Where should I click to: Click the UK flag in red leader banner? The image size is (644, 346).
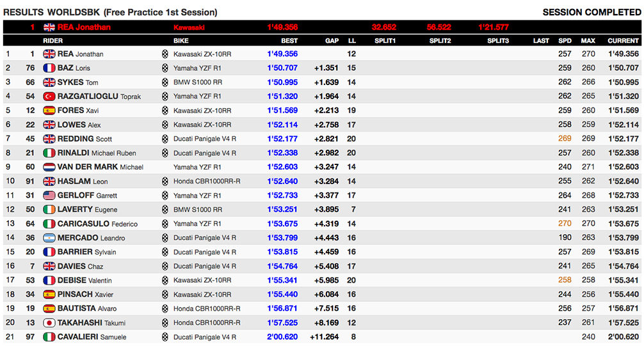point(49,27)
